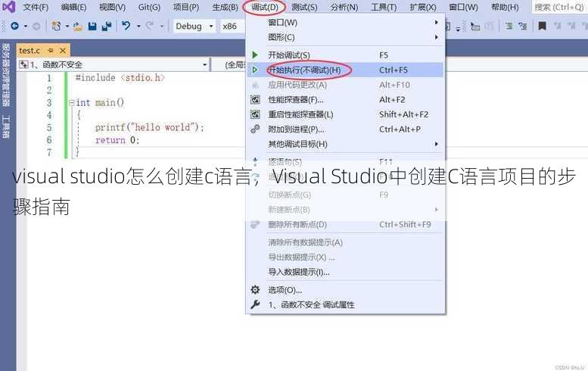Click the 搜索 (Ctrl+Q) search box
588x371 pixels.
(559, 7)
